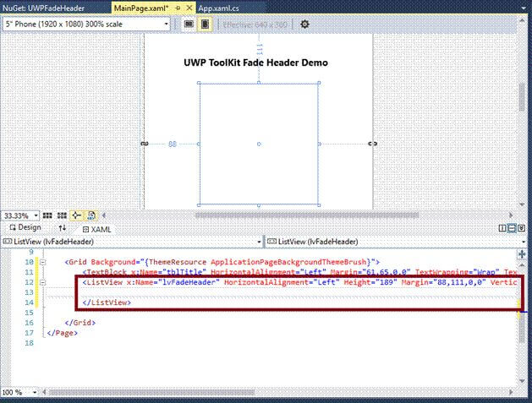This screenshot has width=532, height=403.
Task: Place cursor on </ListView> closing tag
Action: 107,302
